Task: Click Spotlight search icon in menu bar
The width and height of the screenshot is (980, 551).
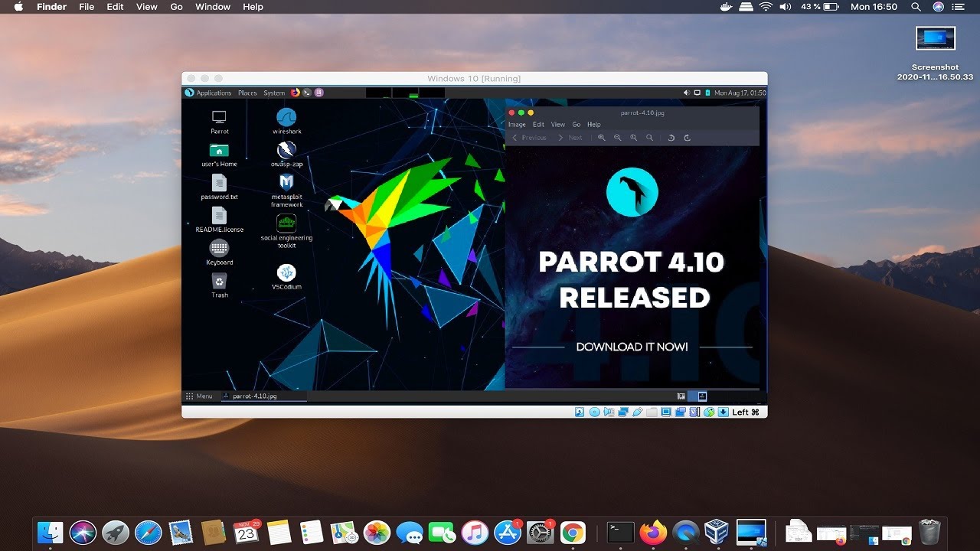Action: click(x=916, y=7)
